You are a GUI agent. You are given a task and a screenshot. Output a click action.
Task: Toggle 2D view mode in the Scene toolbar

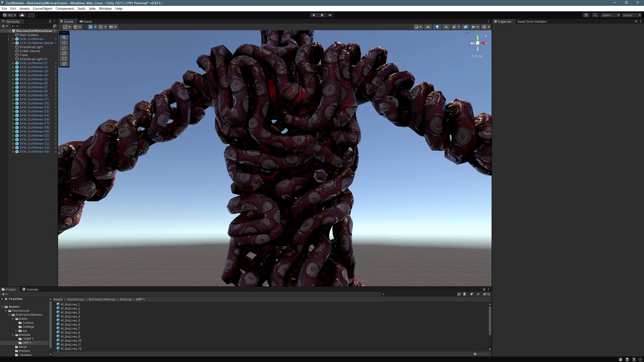[428, 27]
